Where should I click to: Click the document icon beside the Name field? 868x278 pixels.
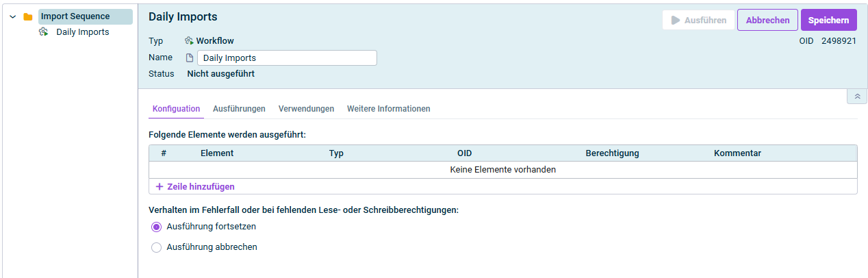coord(190,58)
